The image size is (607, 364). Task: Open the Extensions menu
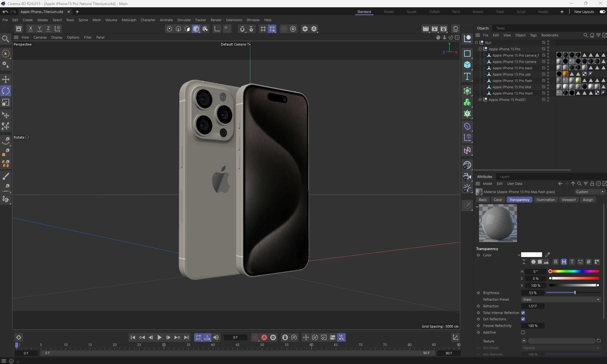coord(234,20)
